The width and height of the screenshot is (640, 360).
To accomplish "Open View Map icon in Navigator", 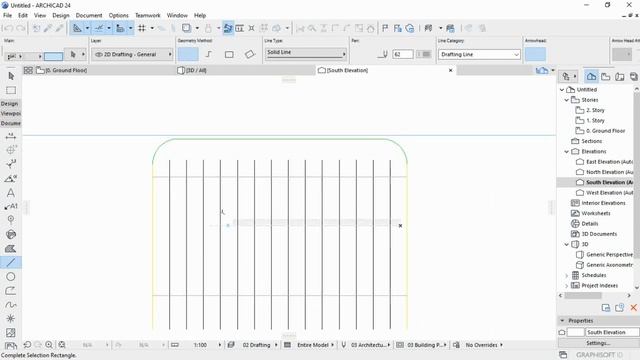I will (606, 76).
